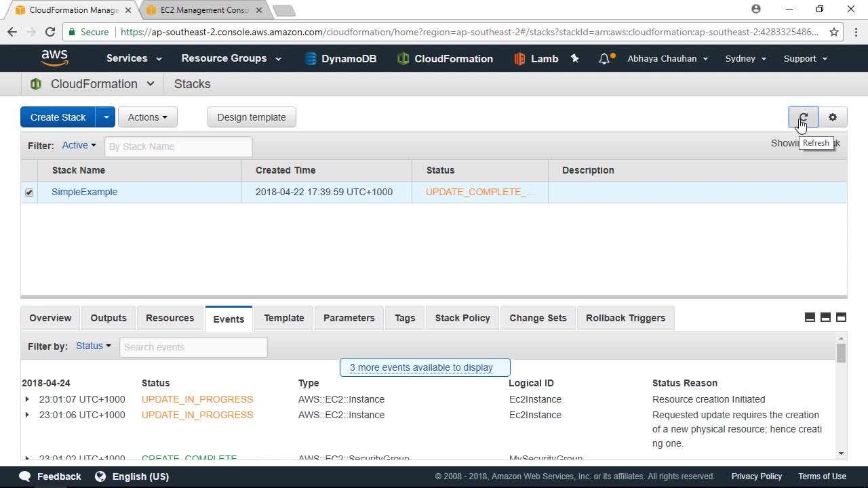868x488 pixels.
Task: Load the 3 more events available
Action: 425,367
